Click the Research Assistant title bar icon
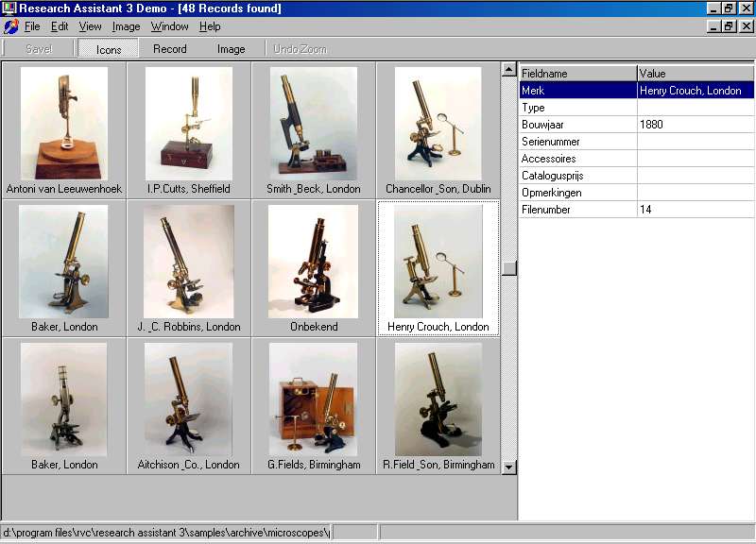 click(9, 8)
